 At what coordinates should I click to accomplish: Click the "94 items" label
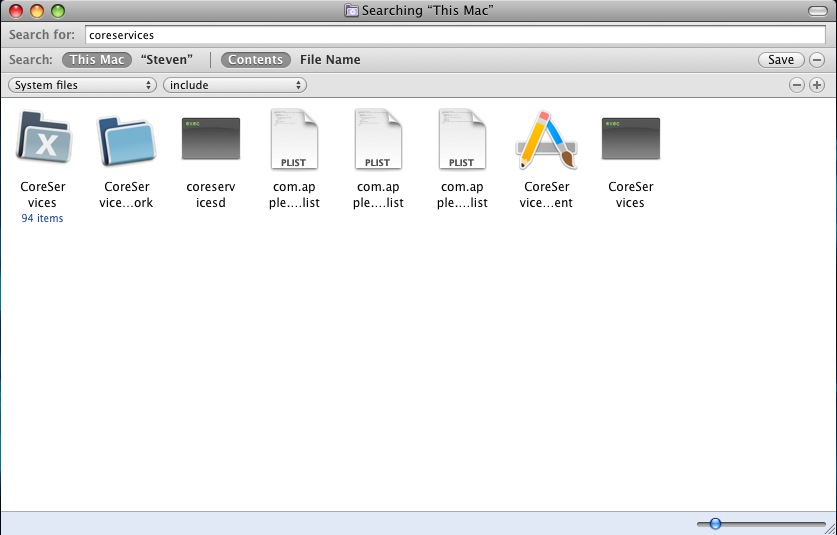42,218
